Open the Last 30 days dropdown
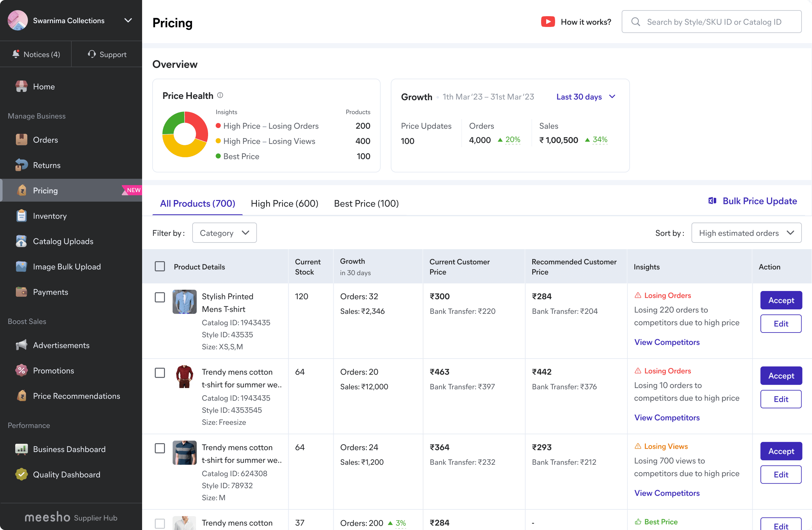Viewport: 812px width, 530px height. click(586, 97)
